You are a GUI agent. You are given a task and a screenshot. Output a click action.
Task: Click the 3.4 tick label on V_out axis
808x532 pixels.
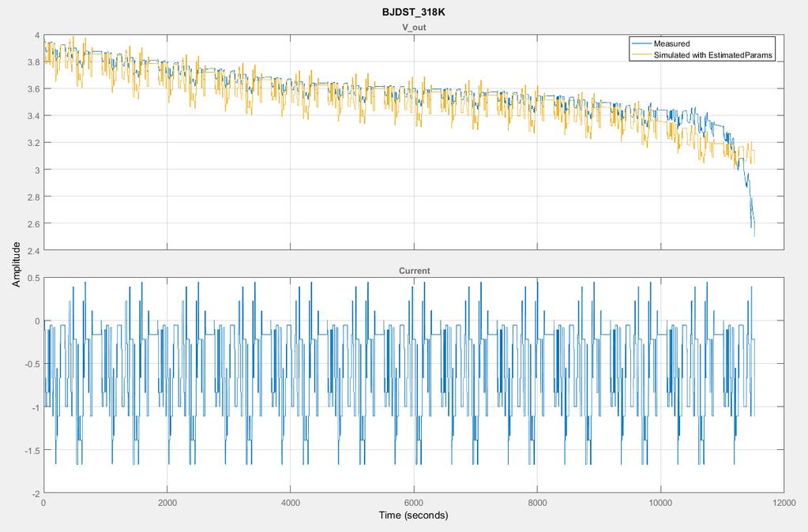pyautogui.click(x=33, y=116)
